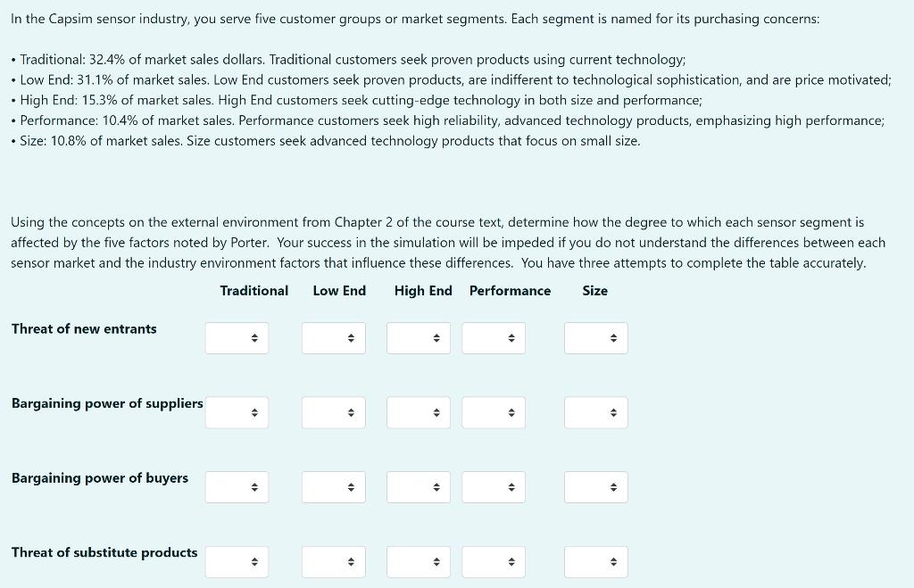Open the Low End dropdown for Threat of substitute products
Viewport: 914px width, 588px height.
[x=333, y=561]
